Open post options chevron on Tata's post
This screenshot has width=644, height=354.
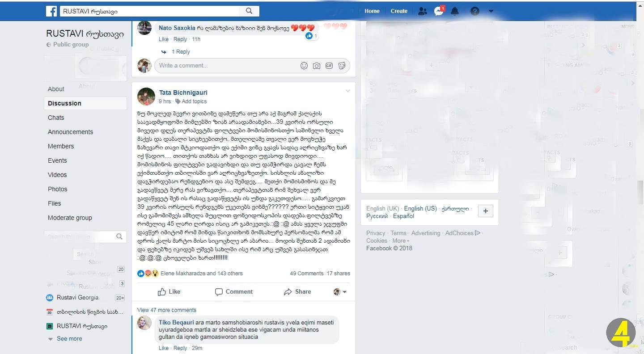point(348,91)
